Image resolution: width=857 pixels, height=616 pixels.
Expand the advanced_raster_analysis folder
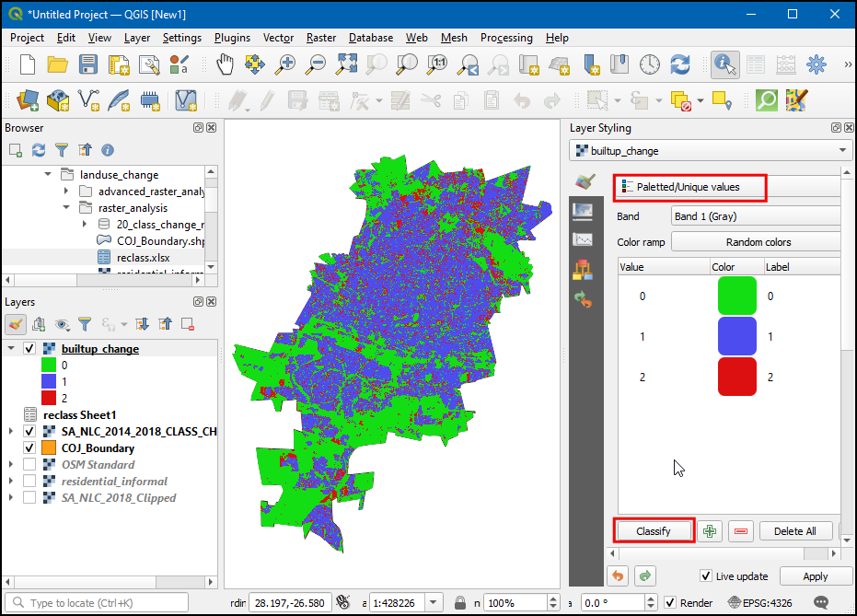pyautogui.click(x=66, y=192)
